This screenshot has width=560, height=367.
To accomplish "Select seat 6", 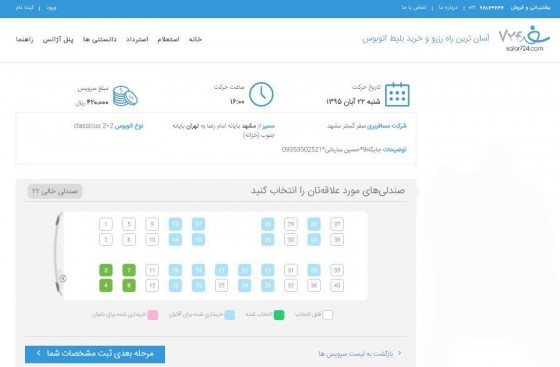I will coord(129,240).
